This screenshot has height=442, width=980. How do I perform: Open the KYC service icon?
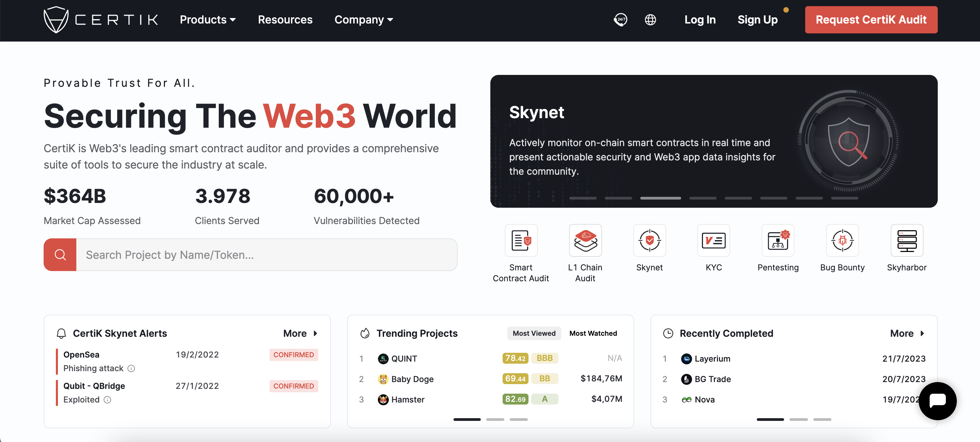714,240
